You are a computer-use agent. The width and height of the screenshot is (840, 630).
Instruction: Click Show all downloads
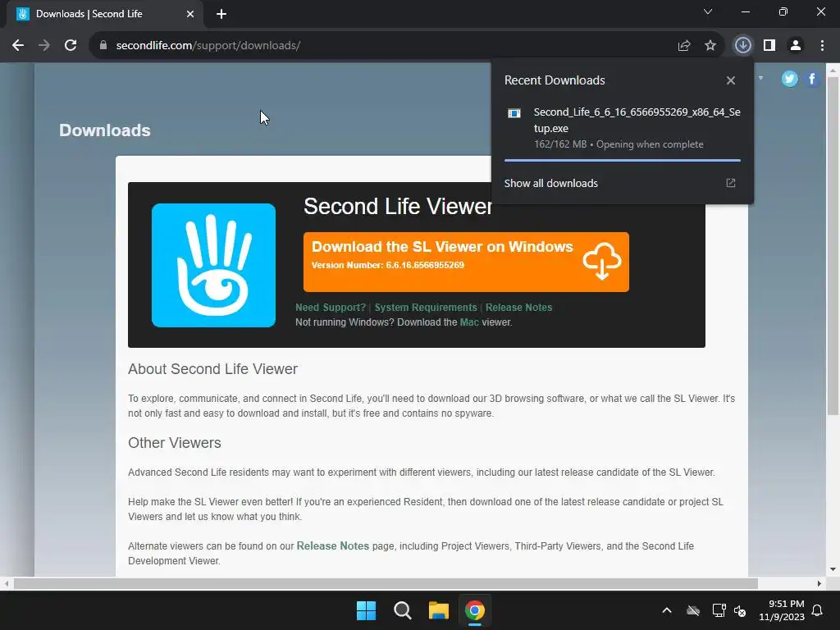point(550,183)
